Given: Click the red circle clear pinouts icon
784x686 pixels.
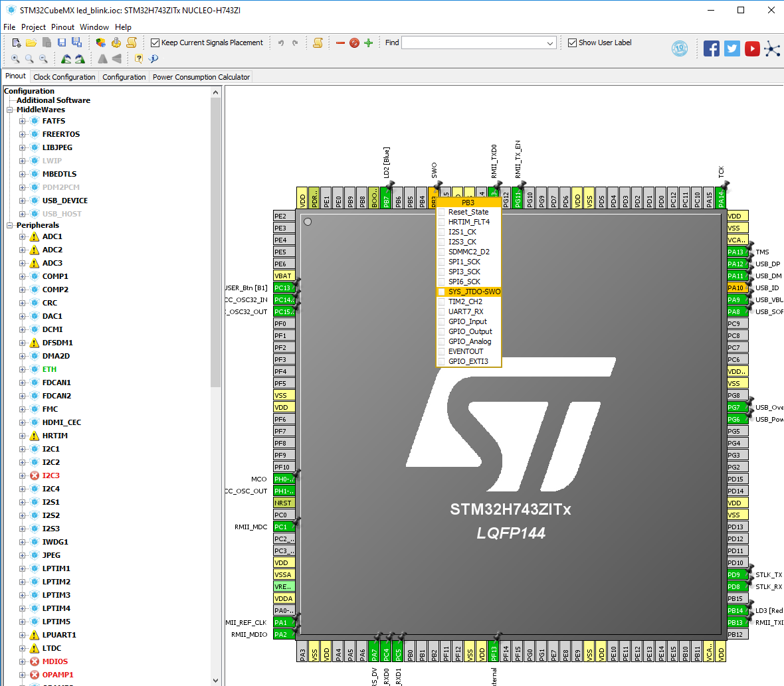Looking at the screenshot, I should click(355, 43).
